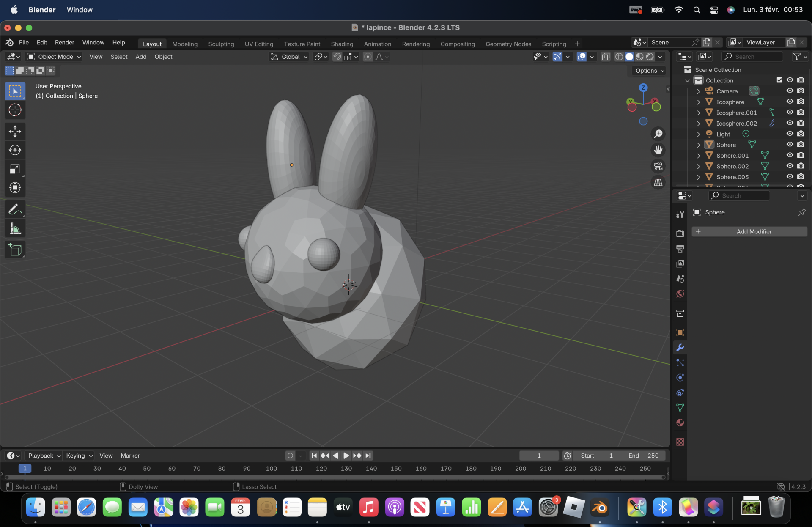Viewport: 812px width, 527px height.
Task: Open the File menu
Action: (x=24, y=42)
